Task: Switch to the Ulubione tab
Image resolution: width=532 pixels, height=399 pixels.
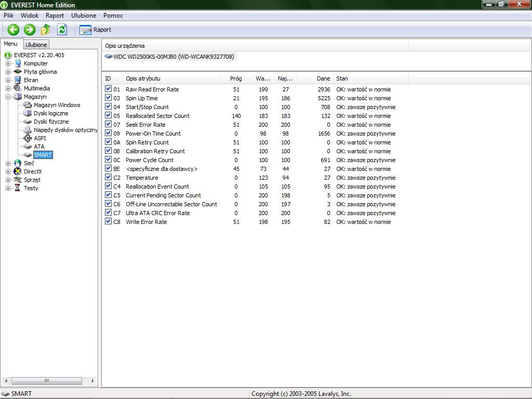Action: [36, 45]
